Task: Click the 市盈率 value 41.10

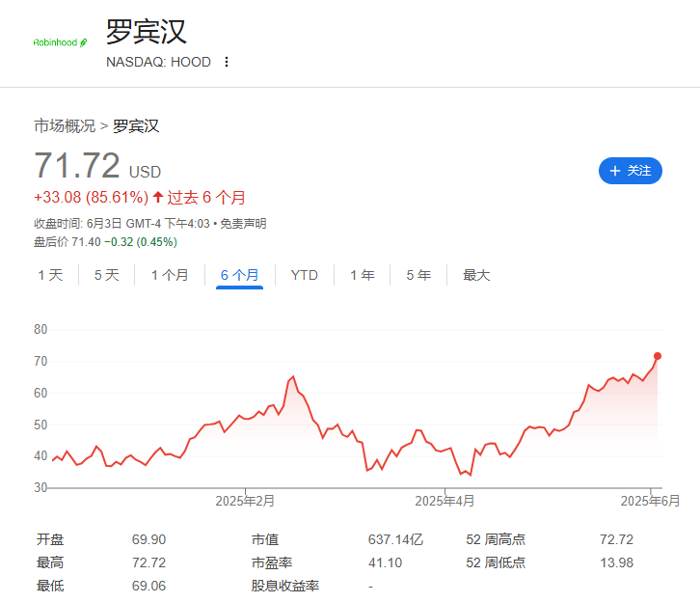Action: (x=386, y=562)
